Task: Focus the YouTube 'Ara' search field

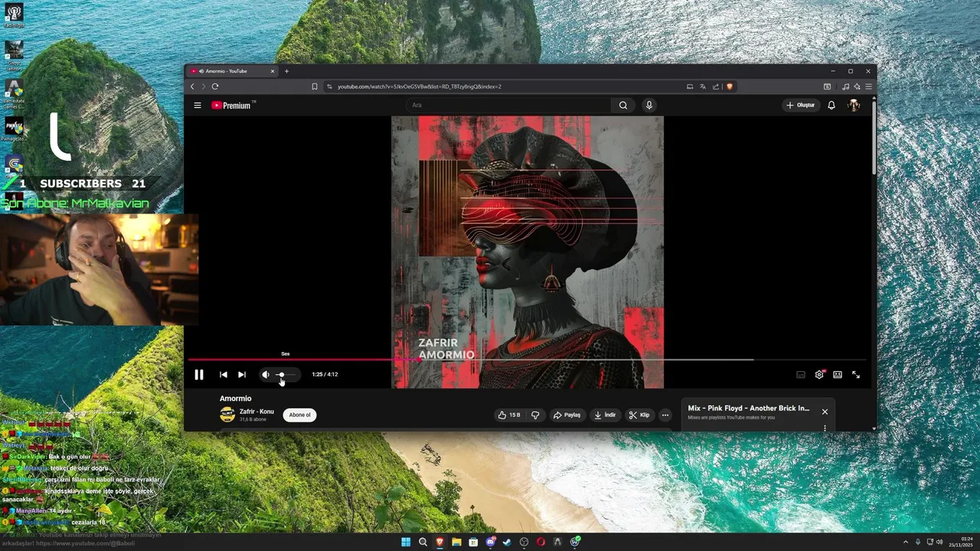Action: (x=509, y=106)
